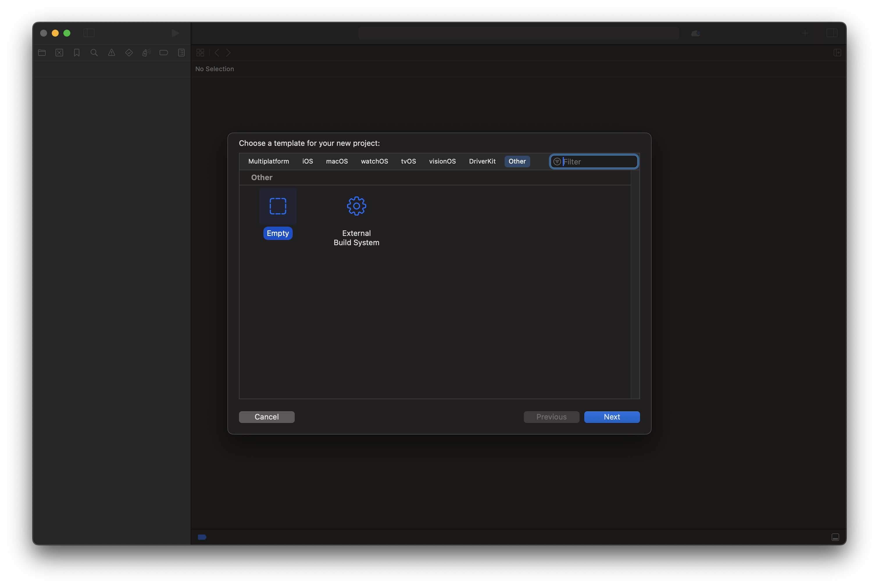Image resolution: width=879 pixels, height=588 pixels.
Task: Open the Project navigator folder icon
Action: point(42,53)
